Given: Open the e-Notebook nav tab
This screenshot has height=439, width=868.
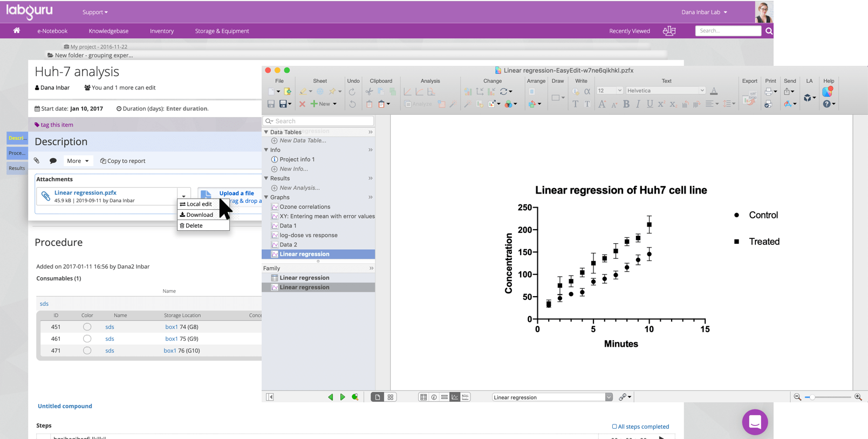Looking at the screenshot, I should click(52, 31).
